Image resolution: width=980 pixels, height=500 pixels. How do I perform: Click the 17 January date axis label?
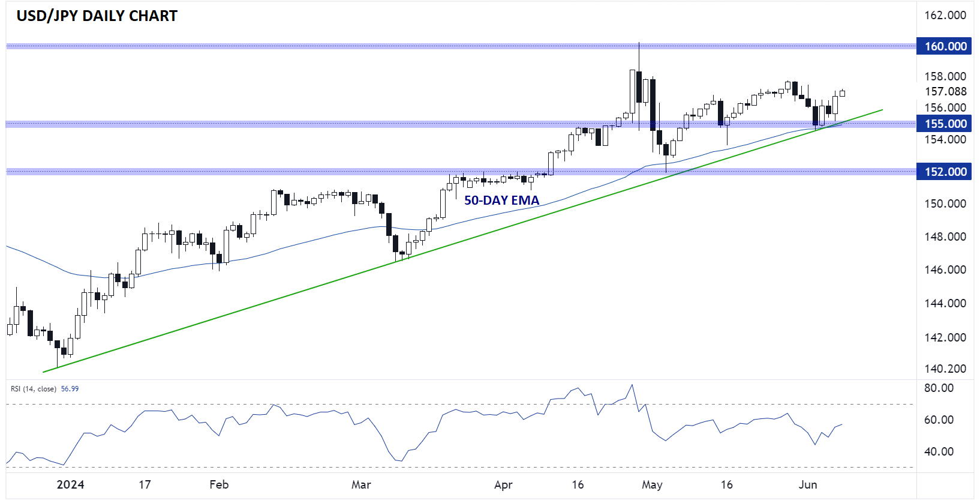click(145, 484)
